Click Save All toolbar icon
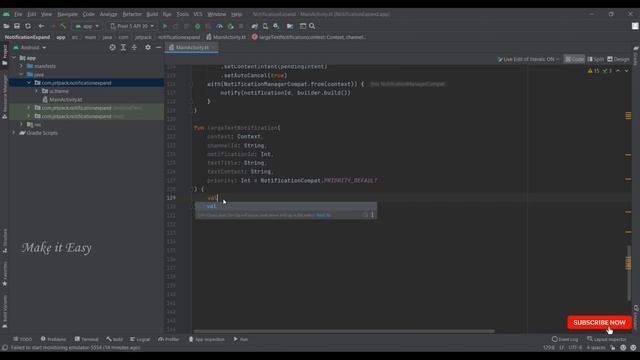The height and width of the screenshot is (360, 640). pyautogui.click(x=17, y=26)
